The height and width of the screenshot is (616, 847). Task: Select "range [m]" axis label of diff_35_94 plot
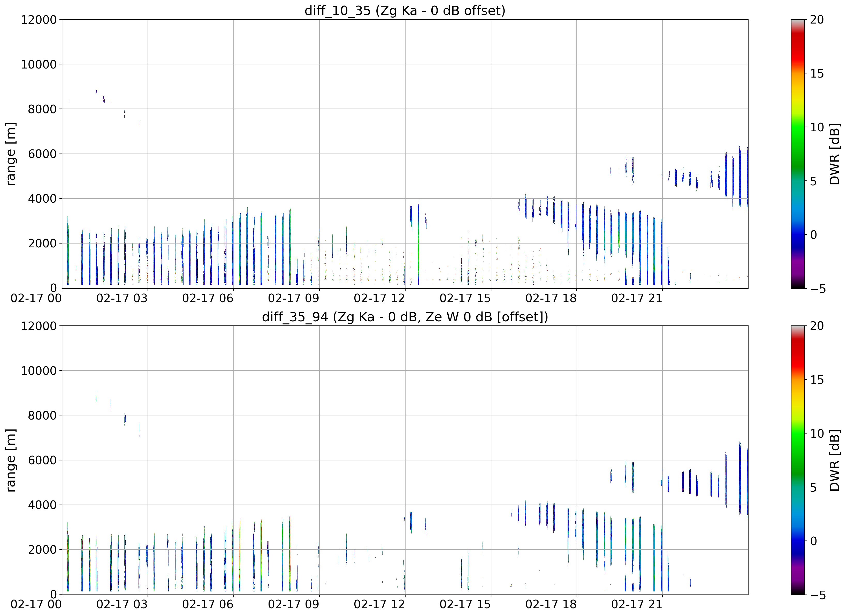[x=10, y=460]
